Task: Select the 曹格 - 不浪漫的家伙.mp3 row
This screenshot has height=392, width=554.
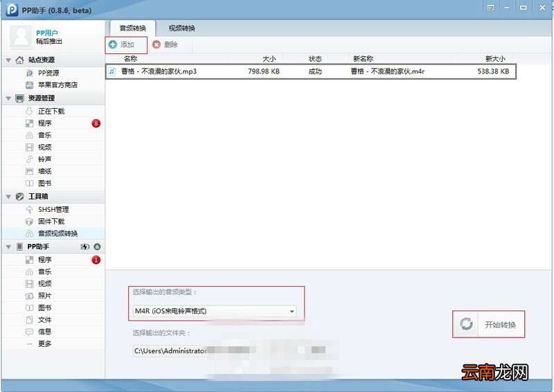Action: (311, 71)
